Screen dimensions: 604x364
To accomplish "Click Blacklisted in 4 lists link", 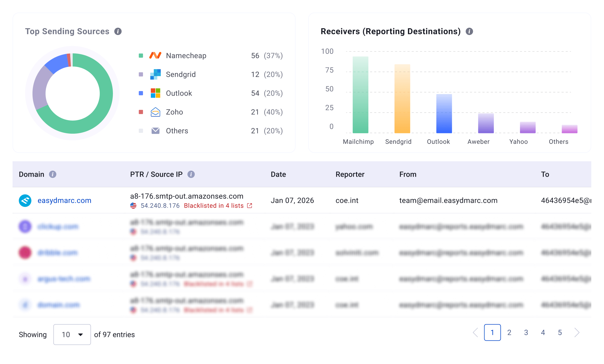I will [x=214, y=206].
